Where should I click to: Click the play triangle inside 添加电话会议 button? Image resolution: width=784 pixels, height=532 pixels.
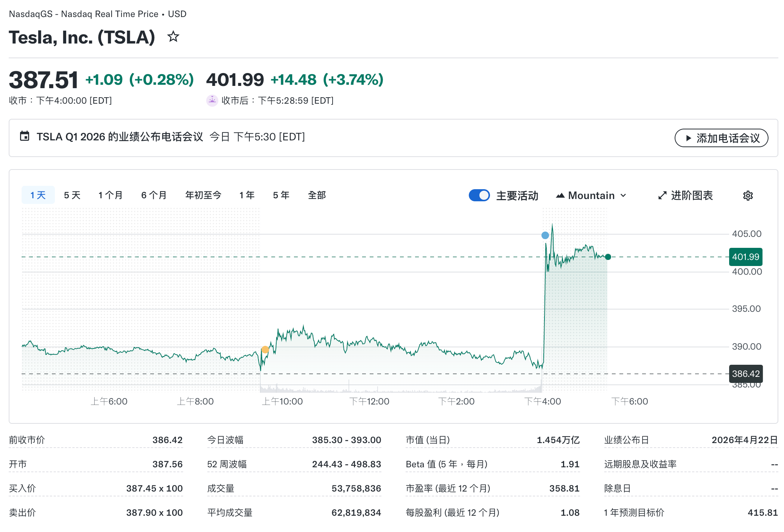(x=689, y=138)
